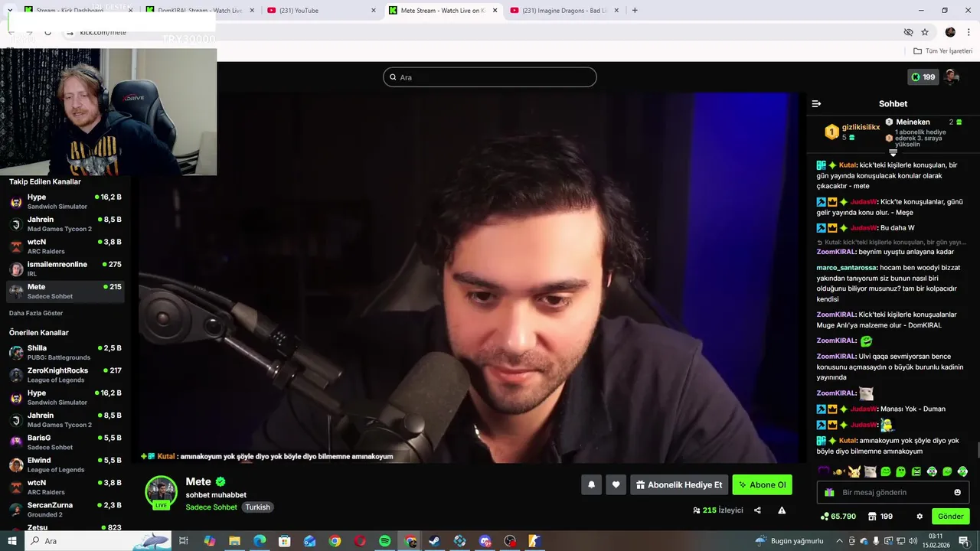Open a new browser tab

click(635, 11)
